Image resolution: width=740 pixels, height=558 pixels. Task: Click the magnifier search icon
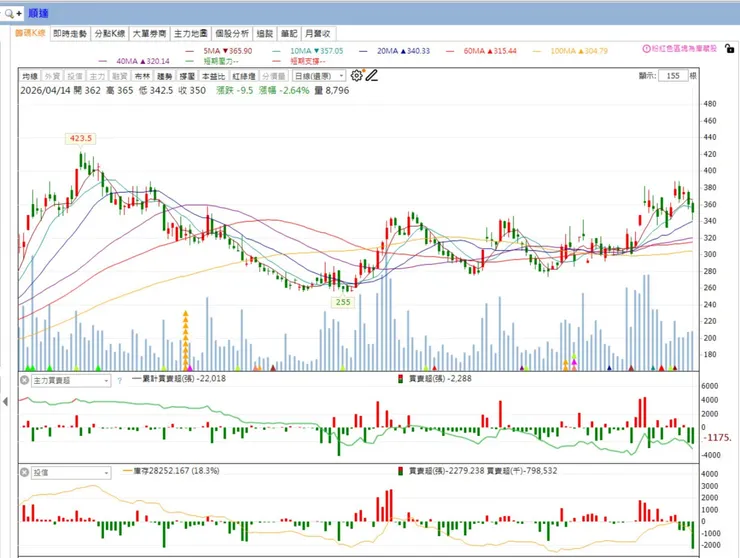click(8, 13)
